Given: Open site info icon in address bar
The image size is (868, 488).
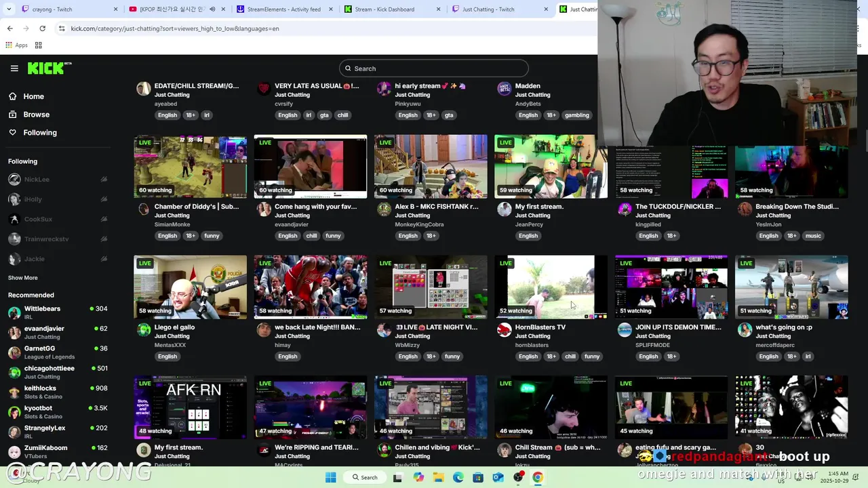Looking at the screenshot, I should tap(62, 28).
